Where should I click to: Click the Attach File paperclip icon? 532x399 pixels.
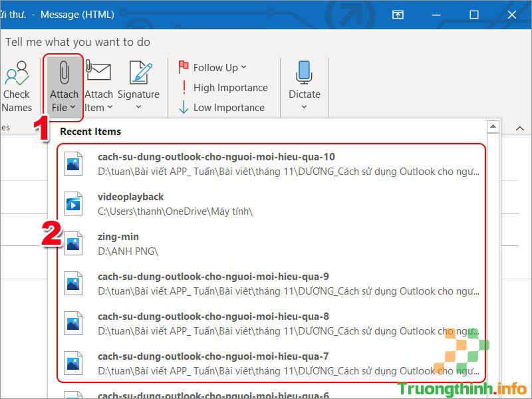tap(64, 72)
